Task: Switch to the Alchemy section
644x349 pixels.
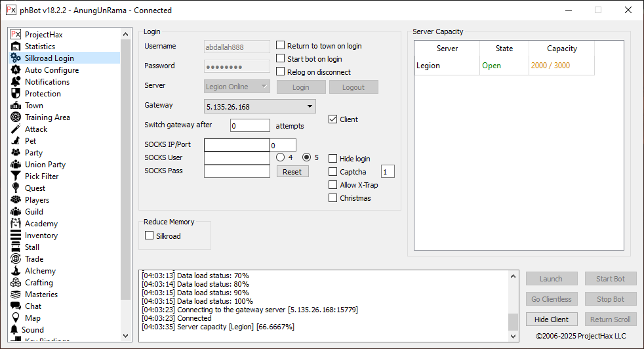Action: [40, 271]
